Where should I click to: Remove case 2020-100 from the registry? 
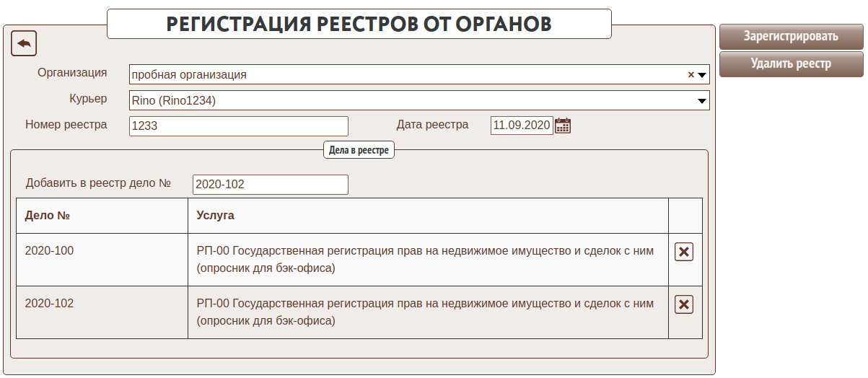[684, 252]
